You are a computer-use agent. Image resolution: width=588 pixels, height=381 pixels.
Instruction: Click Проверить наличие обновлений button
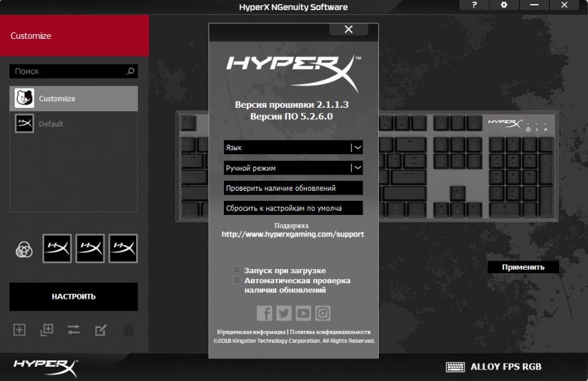click(x=293, y=188)
